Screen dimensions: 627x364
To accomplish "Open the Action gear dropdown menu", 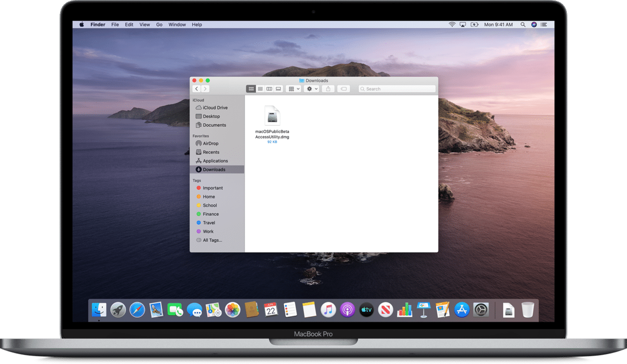I will 311,89.
